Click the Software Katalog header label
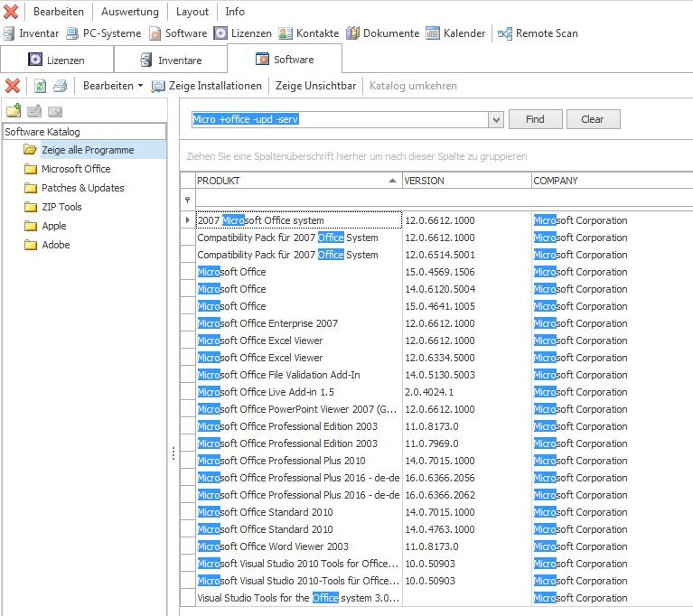The image size is (693, 616). pyautogui.click(x=42, y=132)
